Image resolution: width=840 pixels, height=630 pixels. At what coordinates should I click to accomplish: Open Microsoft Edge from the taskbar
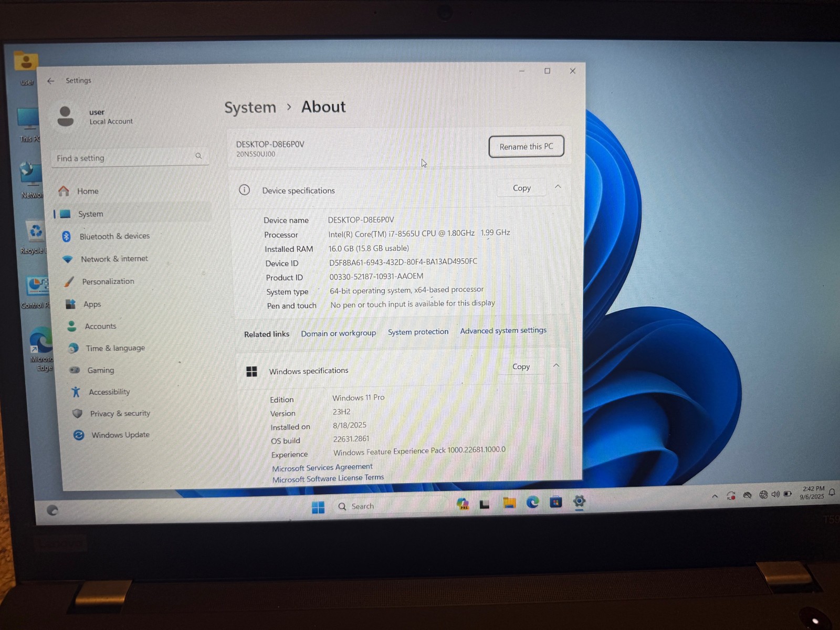[x=532, y=502]
